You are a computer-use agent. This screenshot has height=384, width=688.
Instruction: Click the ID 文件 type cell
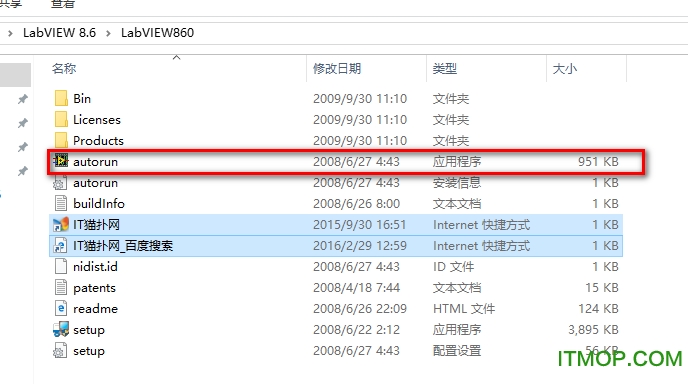tap(453, 266)
